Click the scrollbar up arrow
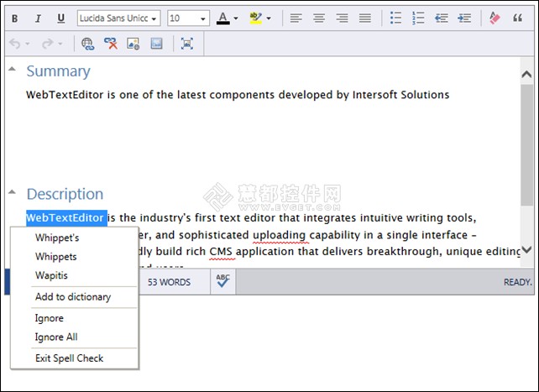The image size is (539, 392). pos(526,74)
